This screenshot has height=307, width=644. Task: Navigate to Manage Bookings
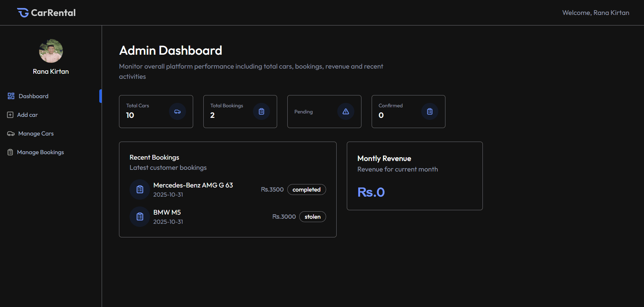tap(40, 152)
